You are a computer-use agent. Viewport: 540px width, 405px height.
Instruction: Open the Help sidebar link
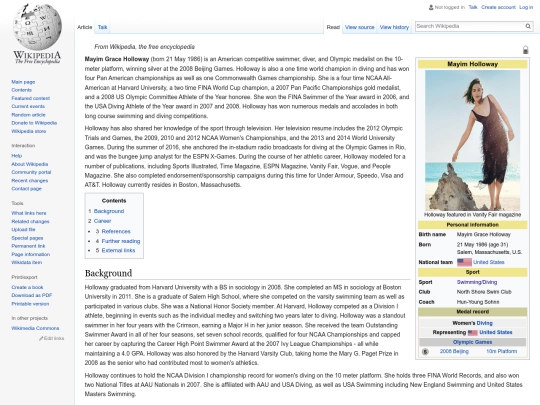click(x=17, y=156)
